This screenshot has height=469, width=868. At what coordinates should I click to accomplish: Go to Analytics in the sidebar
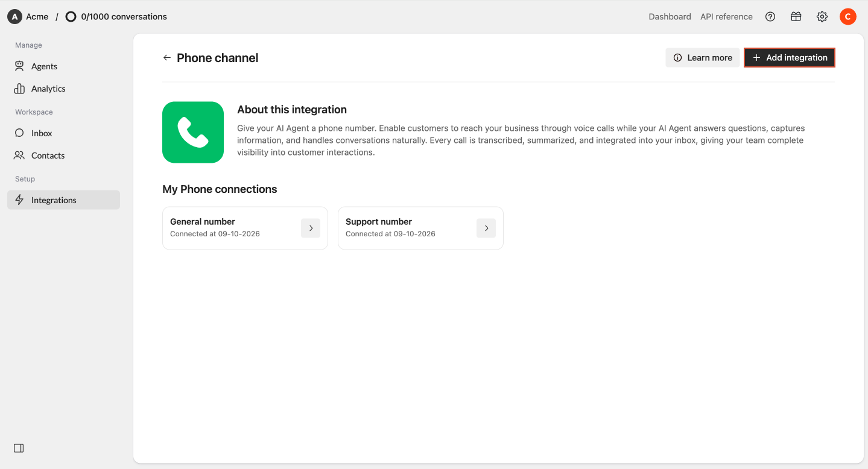(x=63, y=89)
